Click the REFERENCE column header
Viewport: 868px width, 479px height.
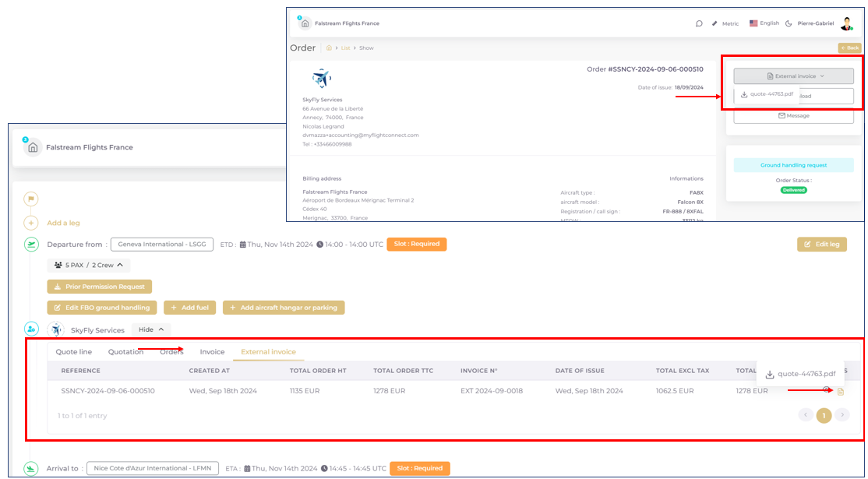[81, 371]
